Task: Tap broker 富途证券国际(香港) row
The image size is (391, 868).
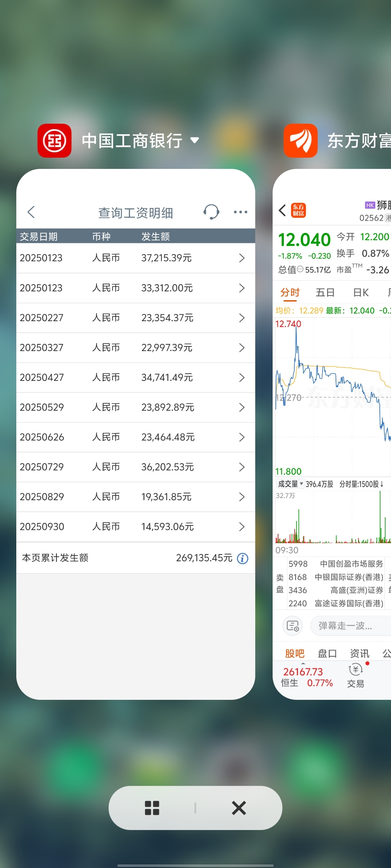Action: click(336, 603)
